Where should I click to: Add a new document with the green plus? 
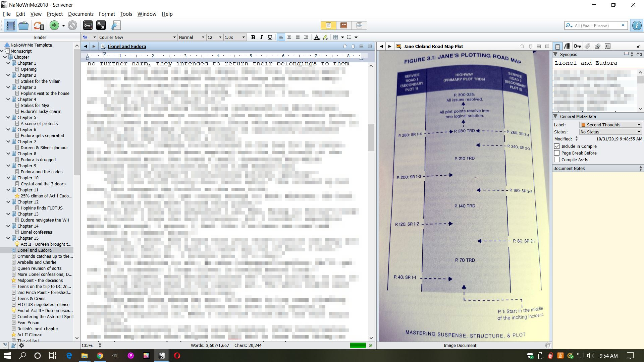point(54,25)
